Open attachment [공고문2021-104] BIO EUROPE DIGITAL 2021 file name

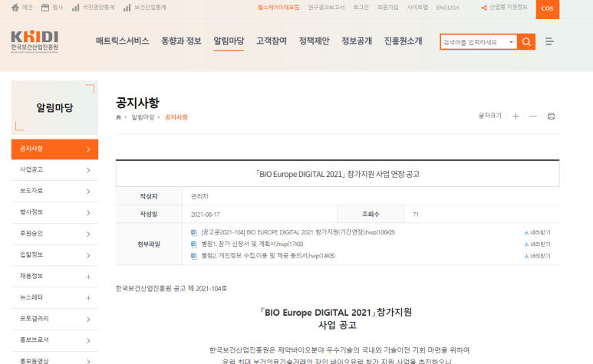298,232
